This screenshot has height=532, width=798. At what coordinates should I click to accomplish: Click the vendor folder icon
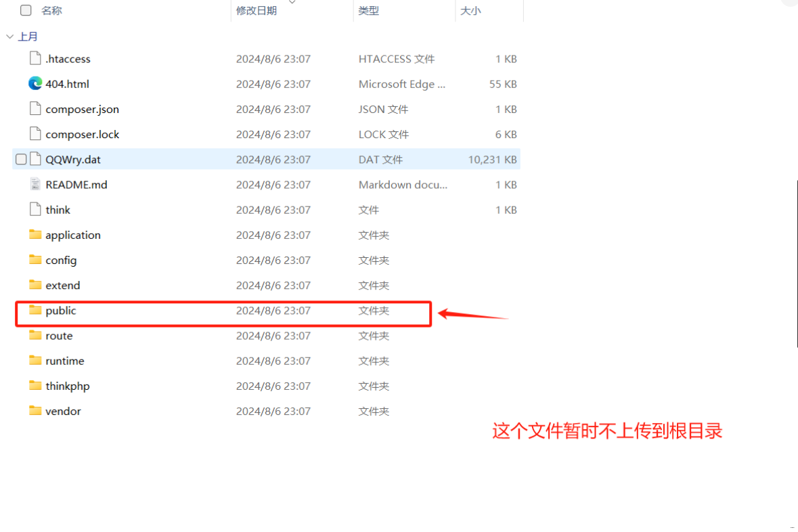[x=35, y=411]
